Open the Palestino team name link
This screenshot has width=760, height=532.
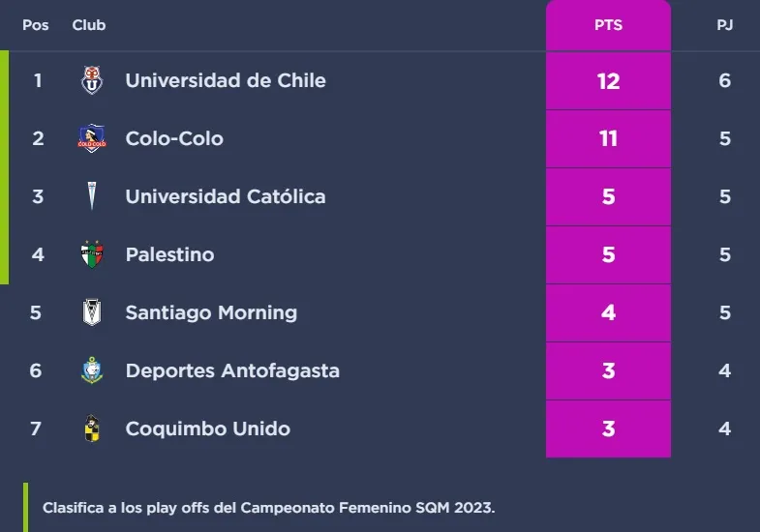click(x=169, y=254)
